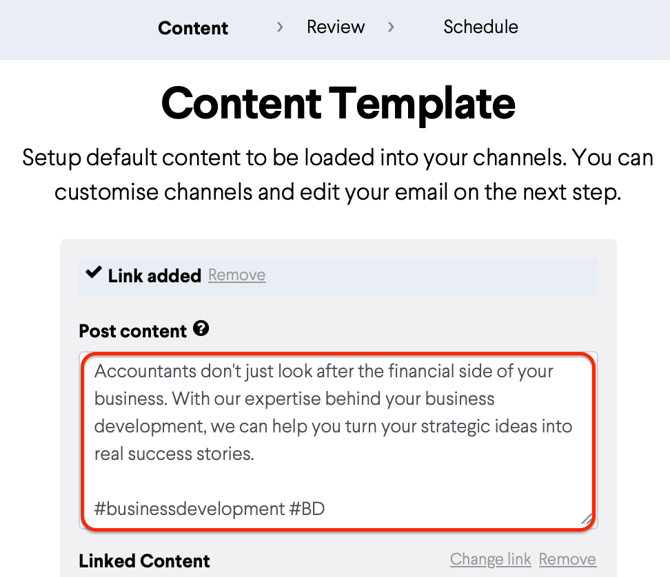Click the setup default content description text
The width and height of the screenshot is (670, 577).
(x=338, y=174)
